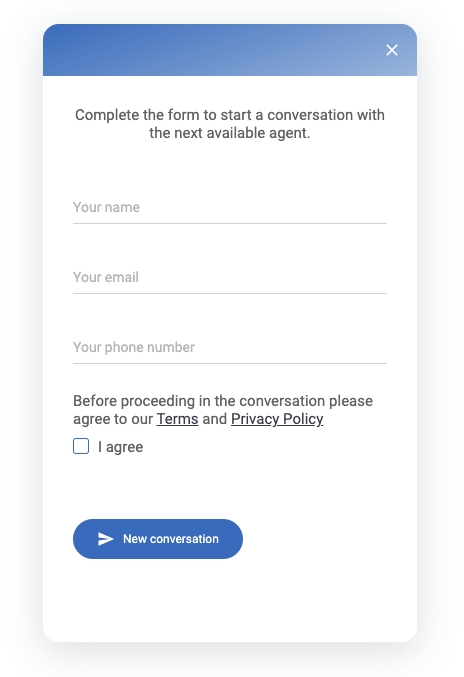
Task: Click the "Complete the form" intro text
Action: pos(230,124)
